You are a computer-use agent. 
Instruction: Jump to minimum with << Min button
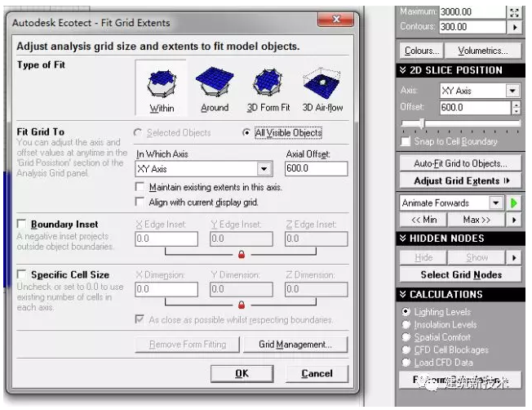(x=423, y=220)
